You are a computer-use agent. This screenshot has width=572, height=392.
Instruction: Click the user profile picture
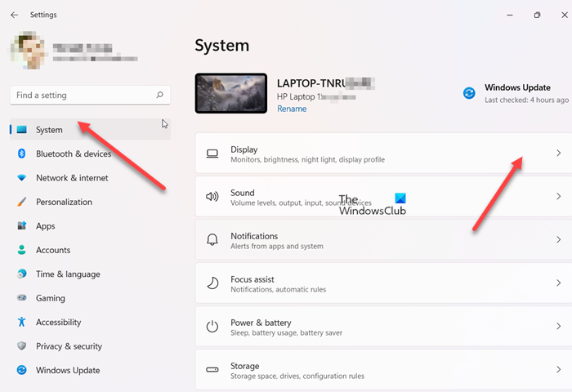click(28, 51)
